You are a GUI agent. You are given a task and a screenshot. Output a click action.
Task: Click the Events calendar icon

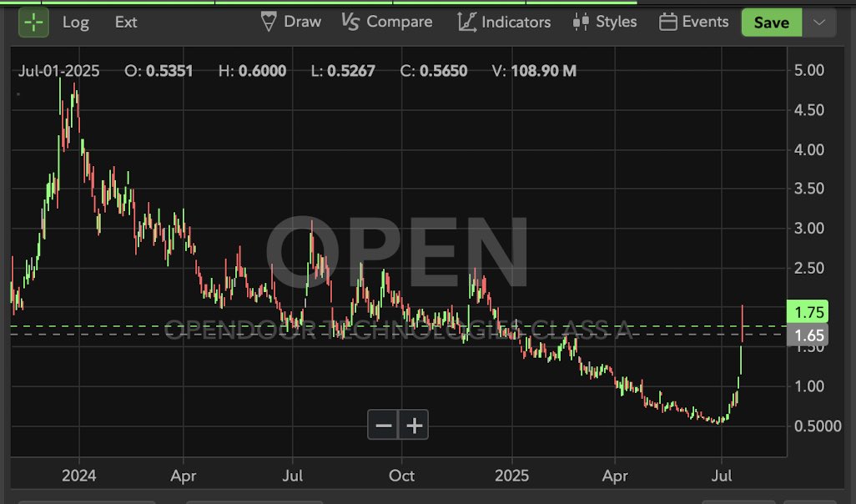pos(667,22)
